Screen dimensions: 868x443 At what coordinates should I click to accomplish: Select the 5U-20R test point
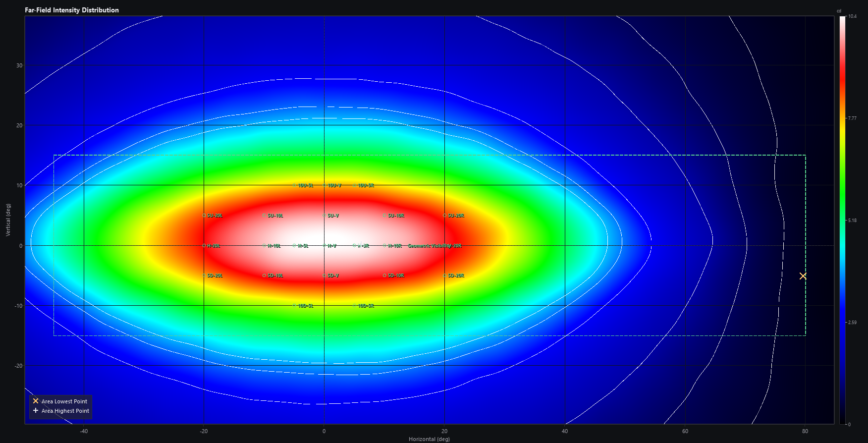pos(444,216)
